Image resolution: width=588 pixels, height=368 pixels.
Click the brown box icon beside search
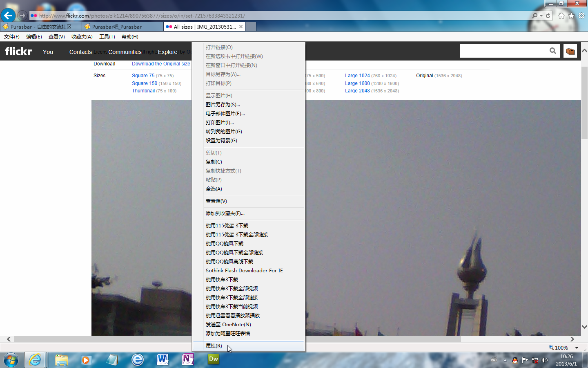pyautogui.click(x=570, y=51)
